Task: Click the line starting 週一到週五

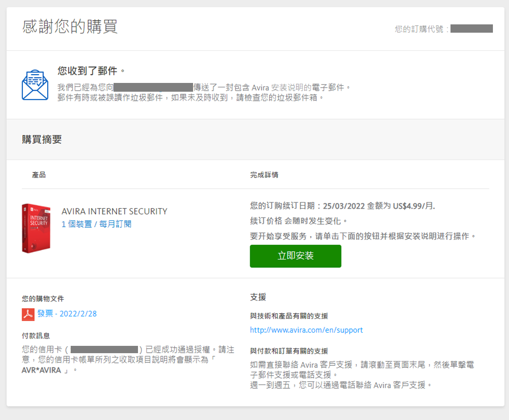Action: (x=341, y=385)
